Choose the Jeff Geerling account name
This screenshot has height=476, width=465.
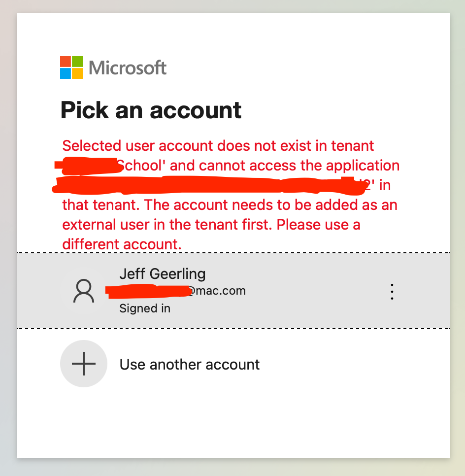click(163, 273)
